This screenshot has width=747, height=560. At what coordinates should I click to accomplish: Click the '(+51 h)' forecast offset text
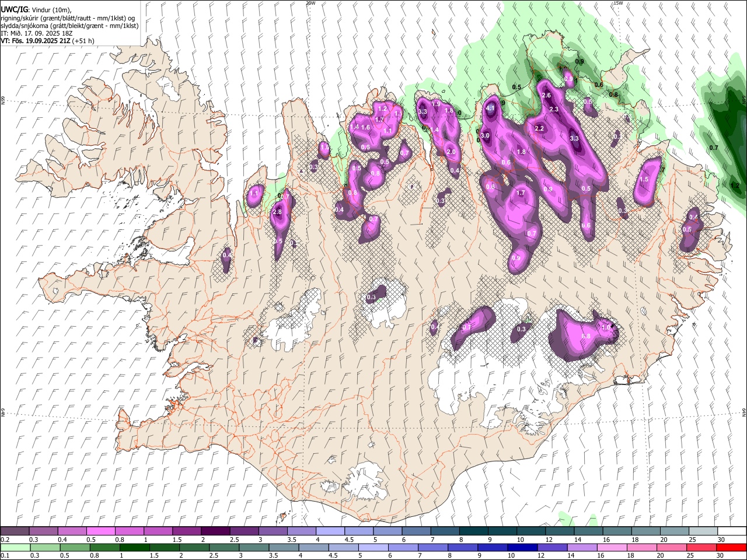coord(83,41)
